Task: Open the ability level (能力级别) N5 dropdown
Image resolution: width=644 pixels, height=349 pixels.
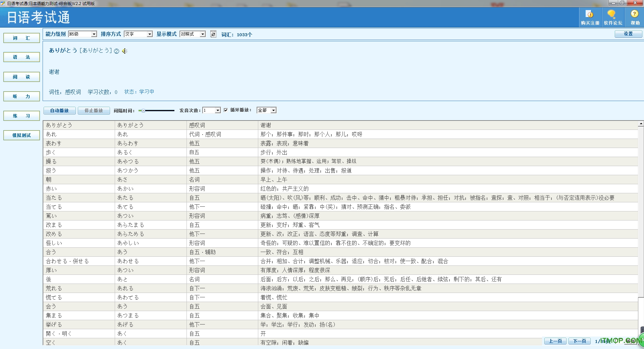Action: click(x=83, y=34)
